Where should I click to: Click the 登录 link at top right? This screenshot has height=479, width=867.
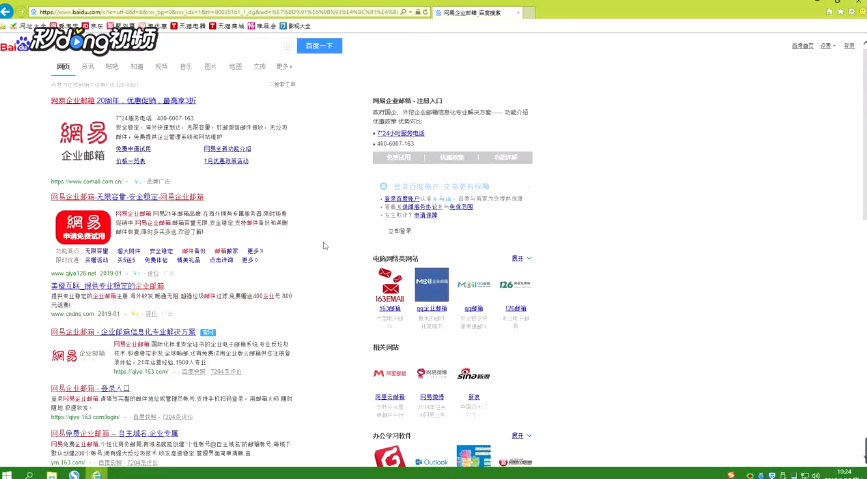point(849,46)
